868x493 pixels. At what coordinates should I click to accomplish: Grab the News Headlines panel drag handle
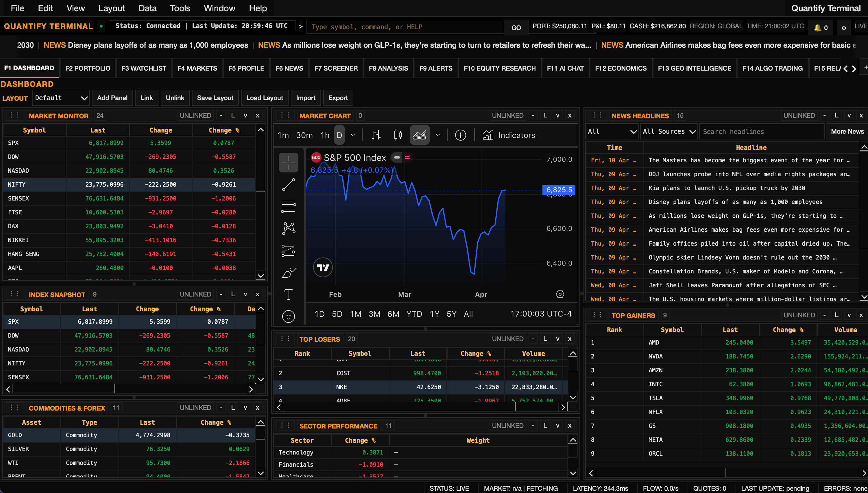[597, 115]
